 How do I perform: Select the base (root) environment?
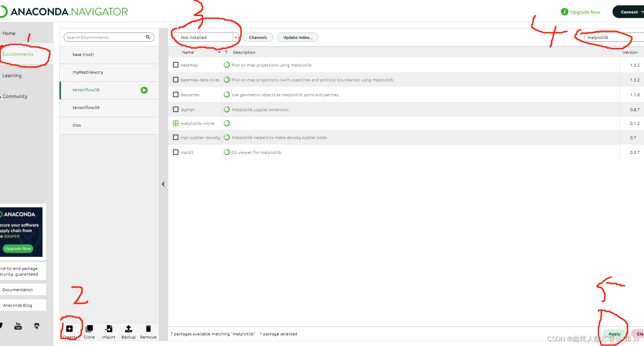tap(109, 55)
